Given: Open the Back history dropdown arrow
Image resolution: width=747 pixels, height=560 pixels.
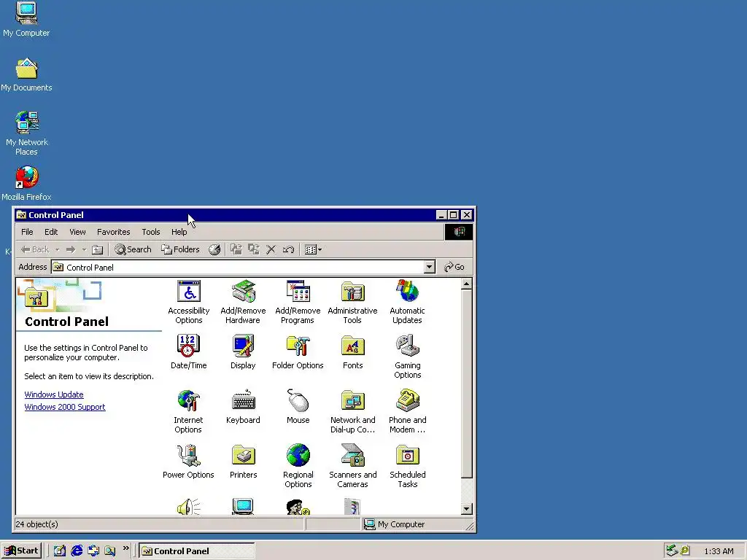Looking at the screenshot, I should click(57, 249).
